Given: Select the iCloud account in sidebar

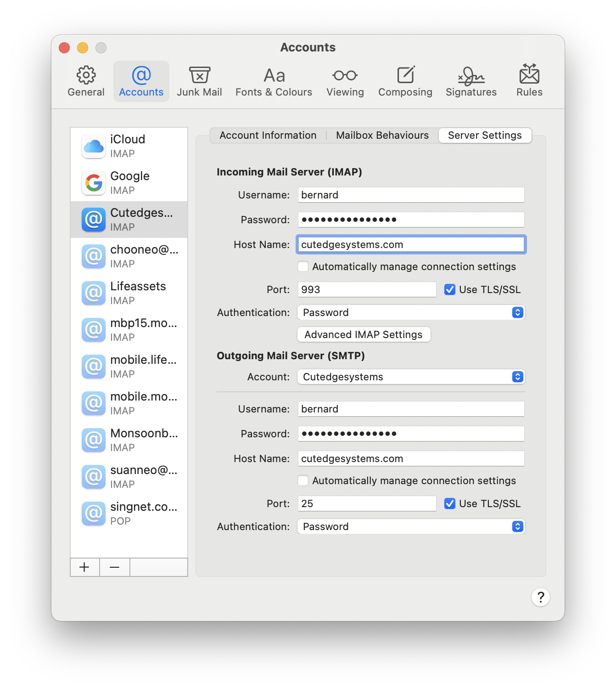Looking at the screenshot, I should tap(129, 146).
